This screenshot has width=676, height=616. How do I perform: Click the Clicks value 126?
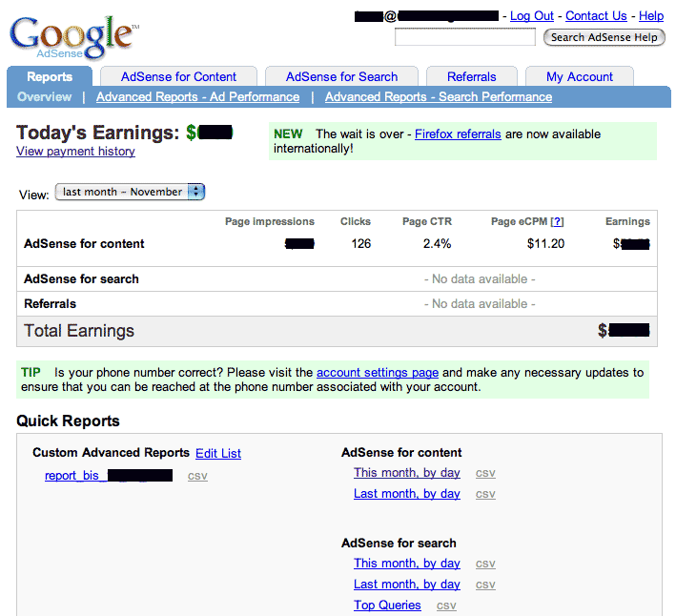click(x=360, y=244)
